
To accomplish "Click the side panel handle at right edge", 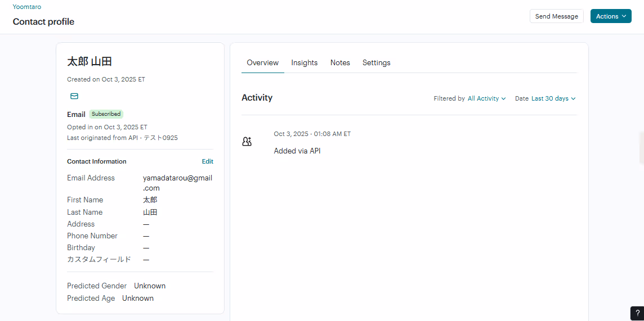I will point(642,148).
